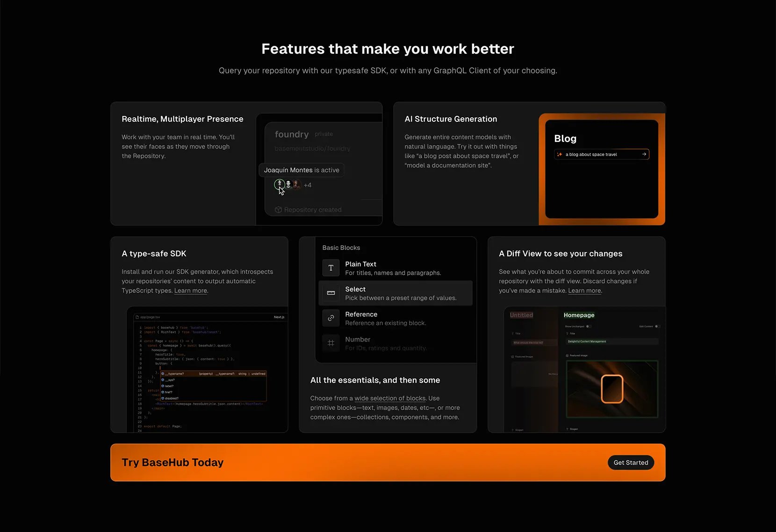Click the Number block hash icon
Viewport: 776px width, 532px height.
click(x=331, y=343)
